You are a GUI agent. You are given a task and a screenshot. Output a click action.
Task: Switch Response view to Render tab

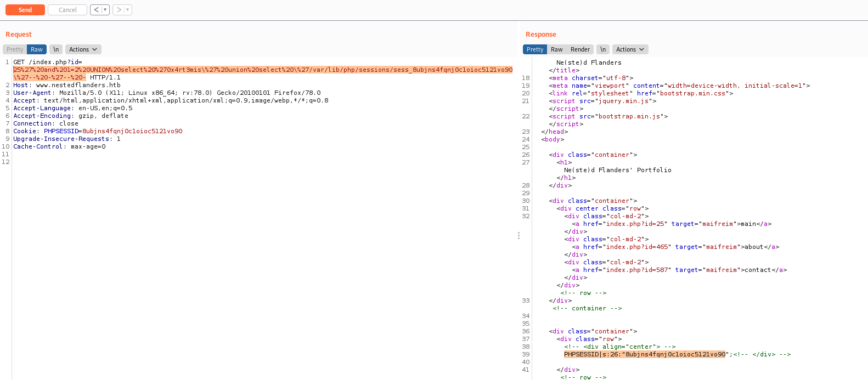(x=580, y=49)
